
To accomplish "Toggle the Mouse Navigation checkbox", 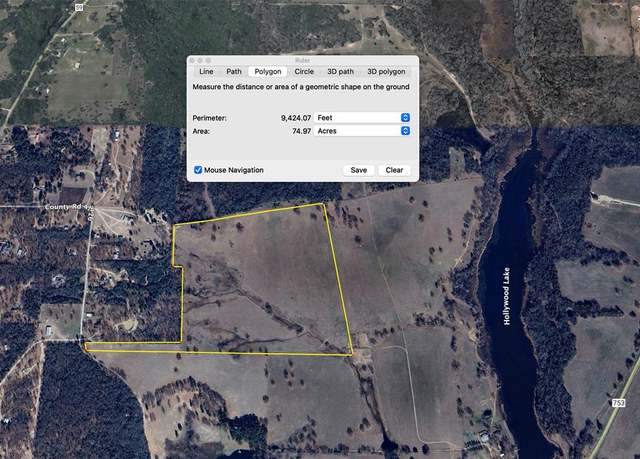I will (x=198, y=170).
